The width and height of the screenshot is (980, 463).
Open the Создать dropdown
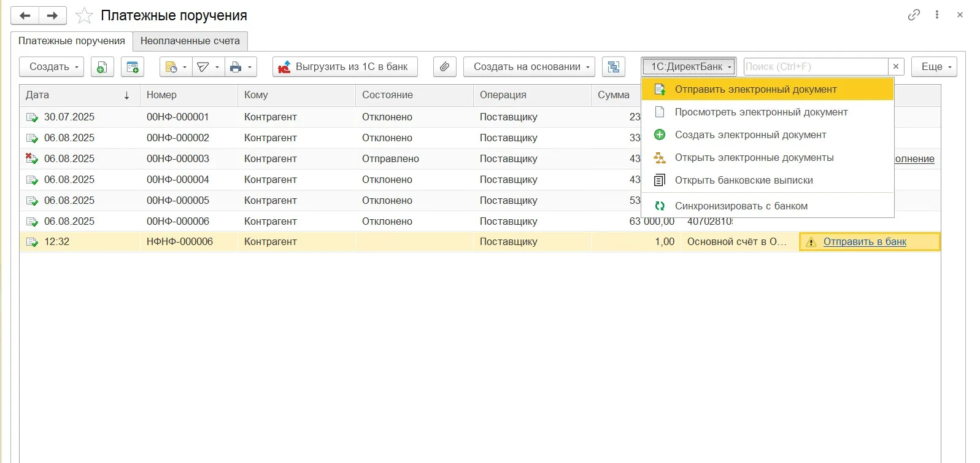point(52,67)
